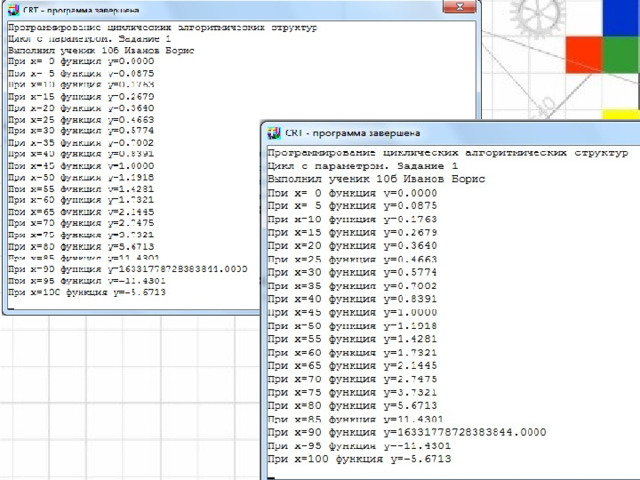This screenshot has height=480, width=640.
Task: Click the 'x=90' output line in the front window
Action: (407, 432)
